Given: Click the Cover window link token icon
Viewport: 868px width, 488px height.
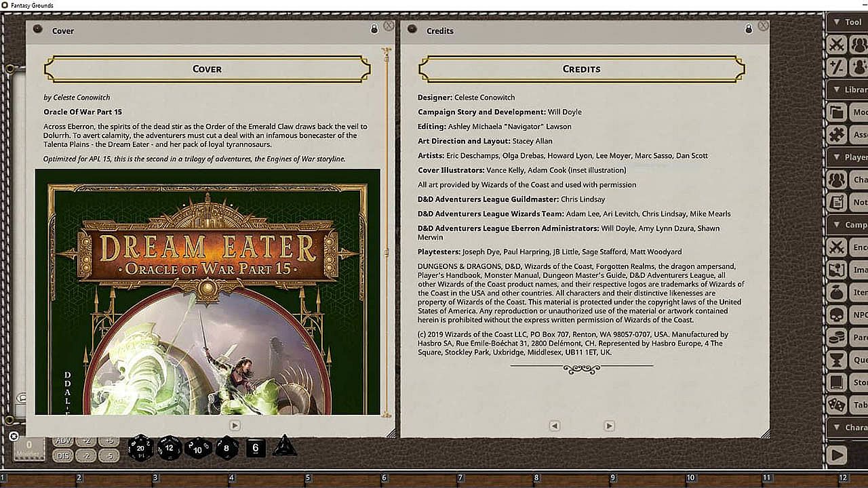Looking at the screenshot, I should click(38, 29).
